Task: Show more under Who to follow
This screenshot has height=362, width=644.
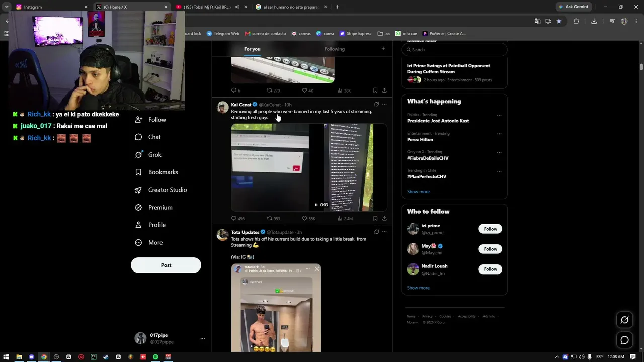Action: (418, 288)
